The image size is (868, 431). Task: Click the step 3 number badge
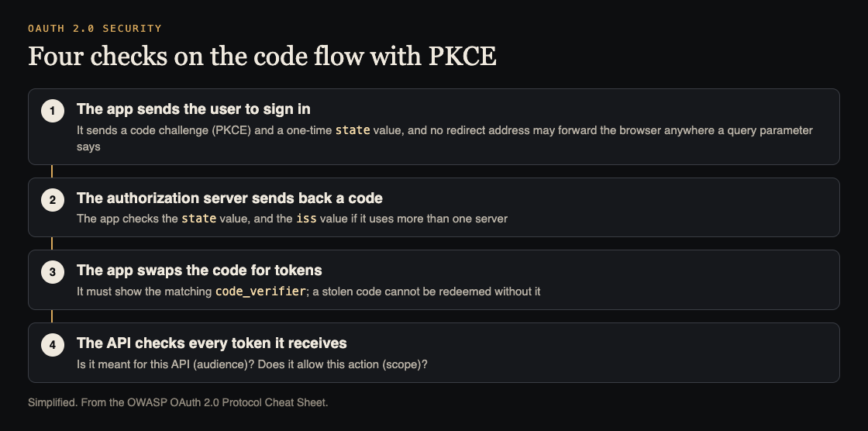click(x=53, y=272)
